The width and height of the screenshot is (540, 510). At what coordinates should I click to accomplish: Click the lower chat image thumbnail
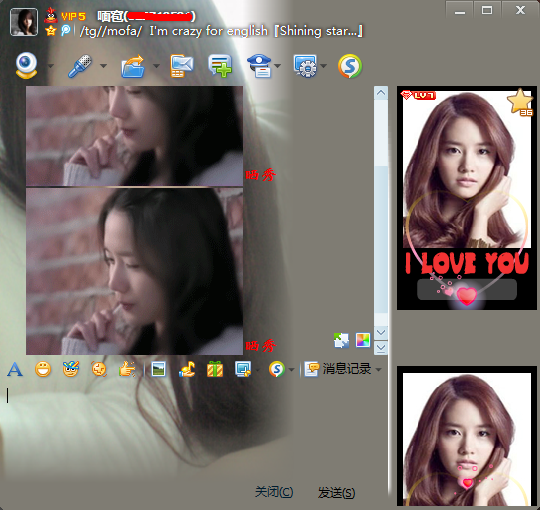point(134,271)
